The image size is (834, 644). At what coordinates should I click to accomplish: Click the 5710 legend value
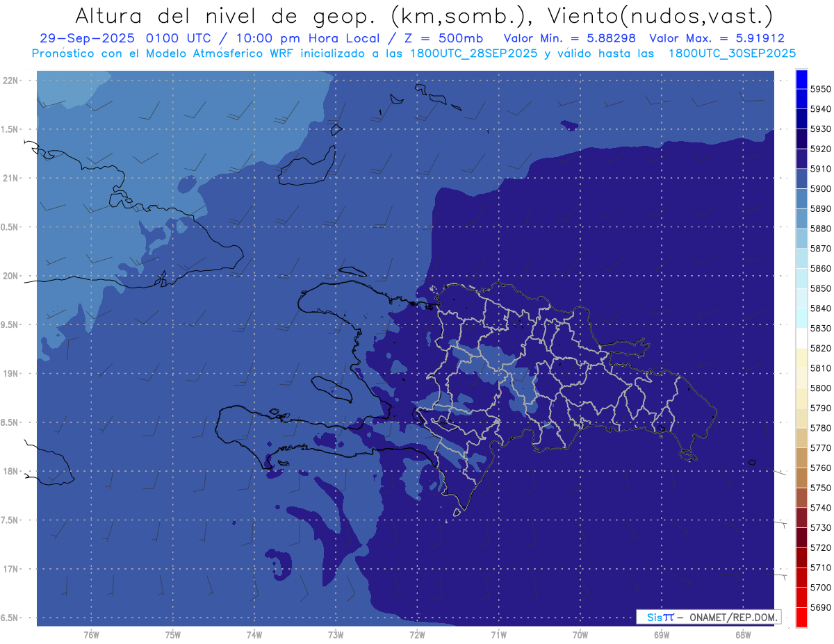821,568
